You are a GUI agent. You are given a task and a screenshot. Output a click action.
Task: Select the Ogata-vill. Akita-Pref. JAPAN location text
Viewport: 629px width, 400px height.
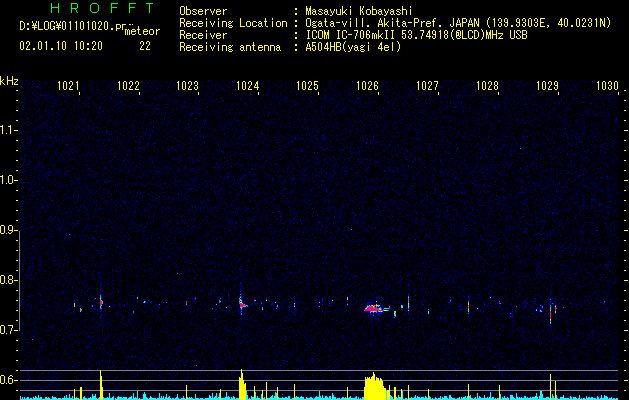tap(391, 24)
